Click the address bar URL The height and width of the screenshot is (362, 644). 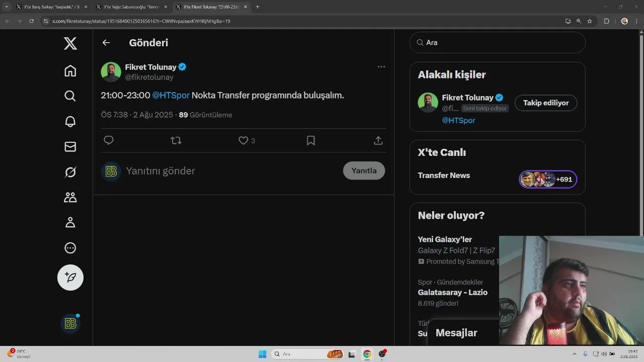141,21
